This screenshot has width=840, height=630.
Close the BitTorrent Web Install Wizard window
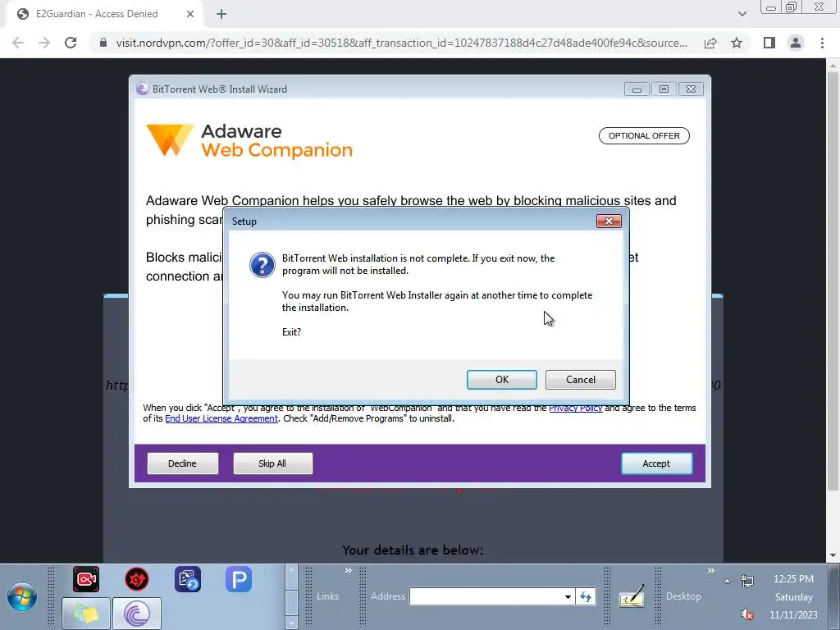[691, 89]
